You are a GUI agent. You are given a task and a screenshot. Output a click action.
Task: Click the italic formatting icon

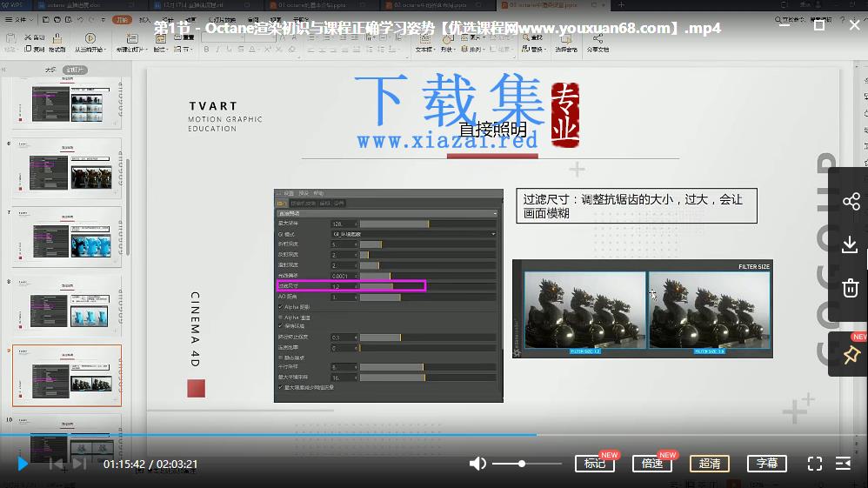(217, 50)
